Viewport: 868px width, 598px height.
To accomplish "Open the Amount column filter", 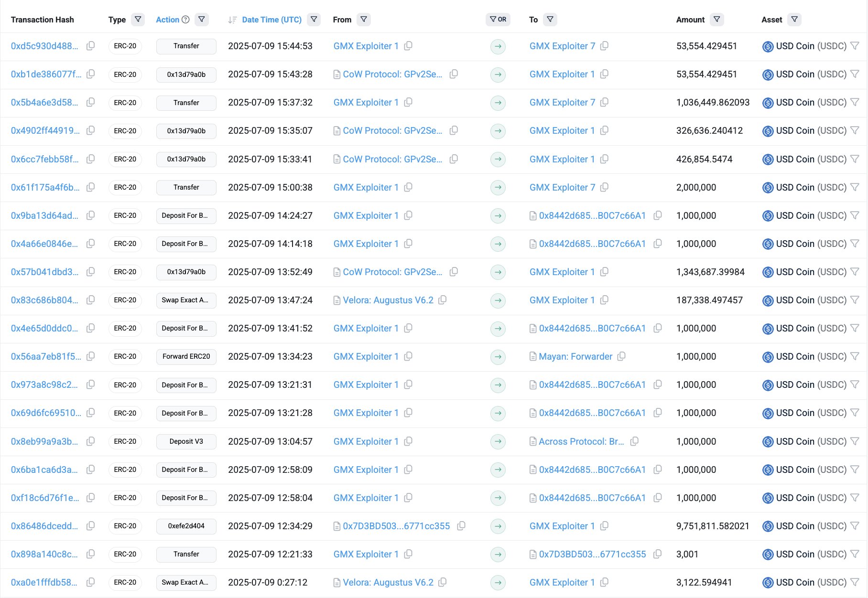I will [x=716, y=20].
